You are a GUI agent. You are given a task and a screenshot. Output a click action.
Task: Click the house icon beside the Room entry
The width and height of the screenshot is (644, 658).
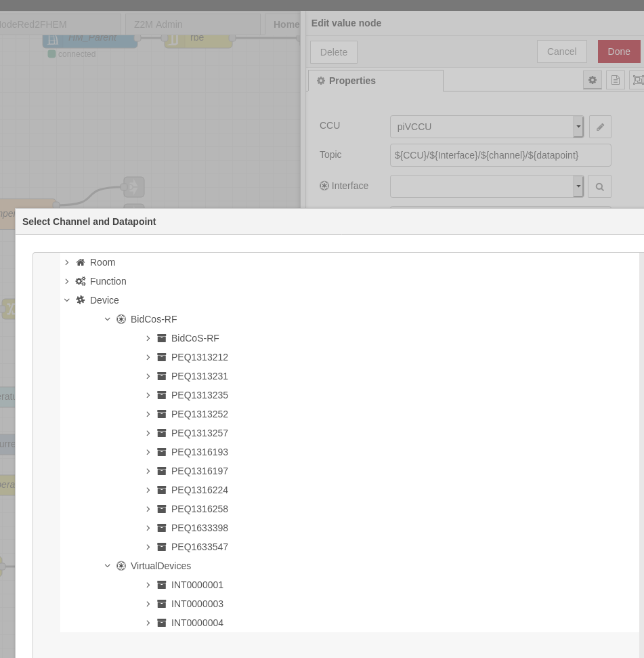[x=80, y=262]
